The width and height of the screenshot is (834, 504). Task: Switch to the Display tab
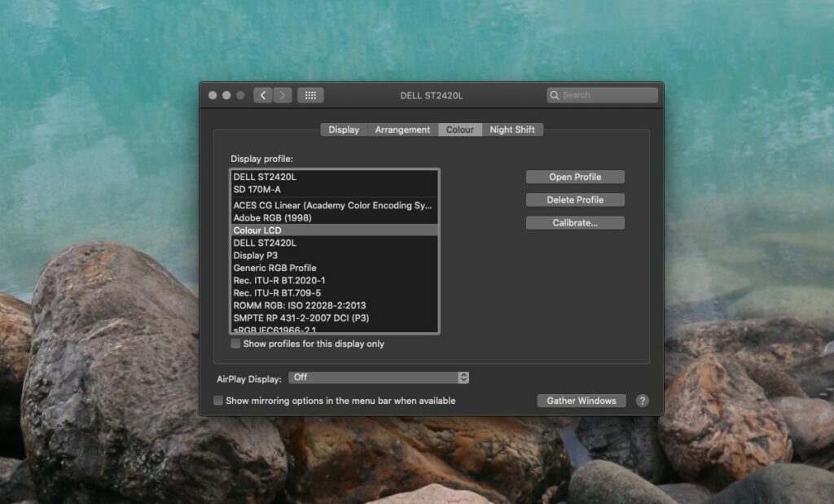(343, 129)
